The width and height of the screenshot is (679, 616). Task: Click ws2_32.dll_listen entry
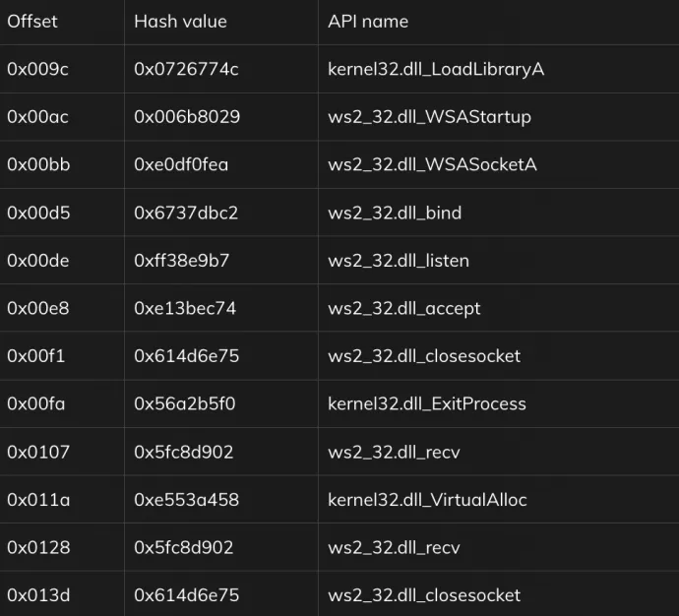[399, 261]
